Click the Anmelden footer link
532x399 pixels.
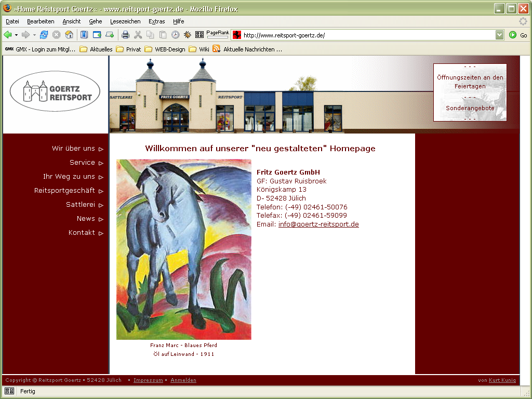[x=183, y=380]
